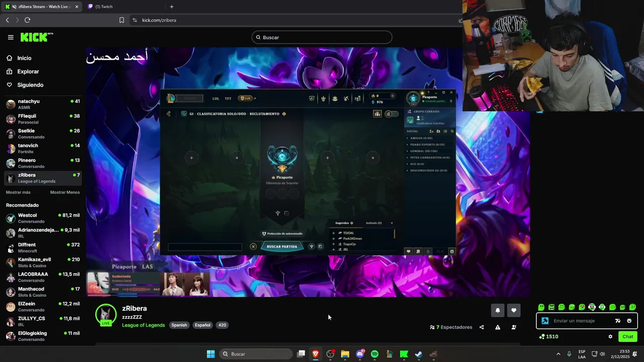Open the Kick hamburger sidebar menu
This screenshot has width=644, height=362.
tap(11, 37)
